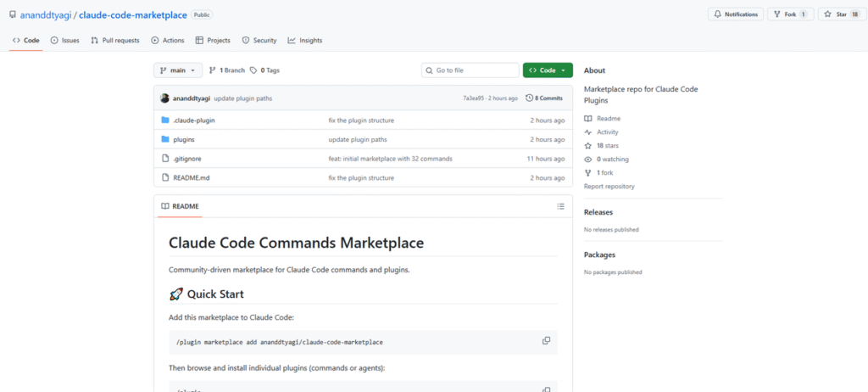The image size is (868, 392).
Task: Open the 18 stars link in About
Action: (607, 146)
